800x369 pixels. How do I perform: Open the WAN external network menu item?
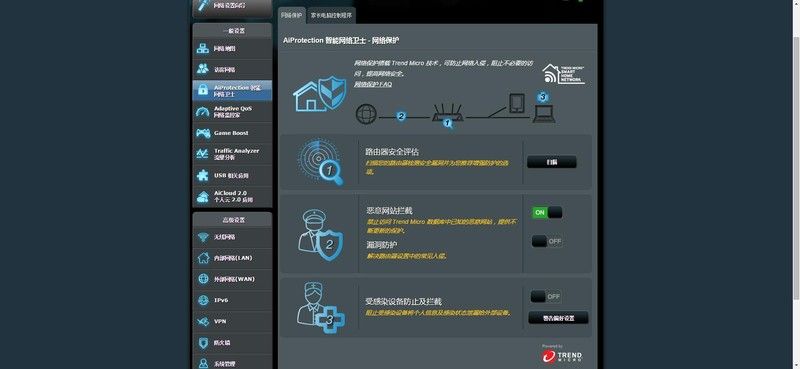(x=232, y=279)
